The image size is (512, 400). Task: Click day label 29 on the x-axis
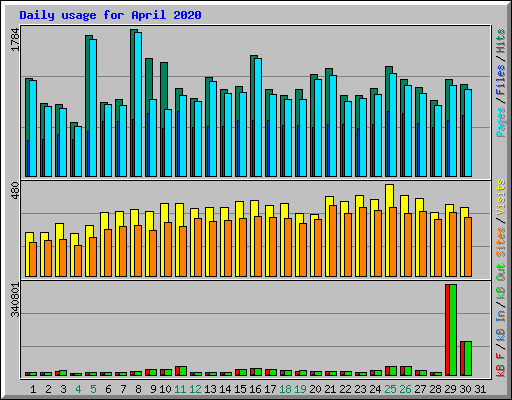point(450,389)
